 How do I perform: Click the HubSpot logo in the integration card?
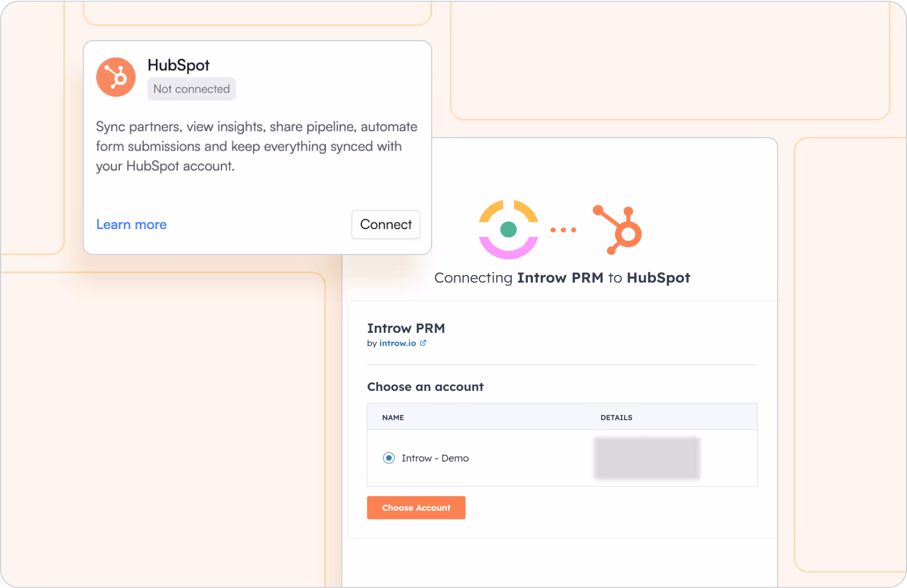pyautogui.click(x=116, y=77)
